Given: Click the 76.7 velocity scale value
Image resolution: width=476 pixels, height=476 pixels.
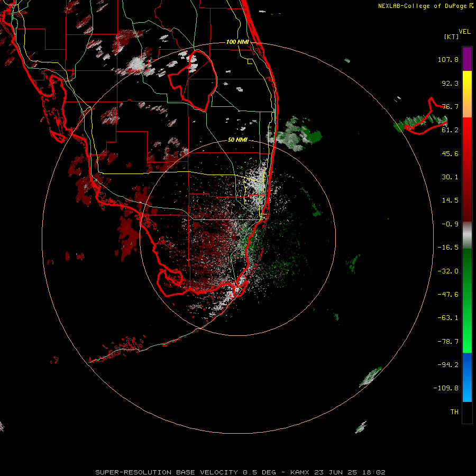Looking at the screenshot, I should [450, 106].
